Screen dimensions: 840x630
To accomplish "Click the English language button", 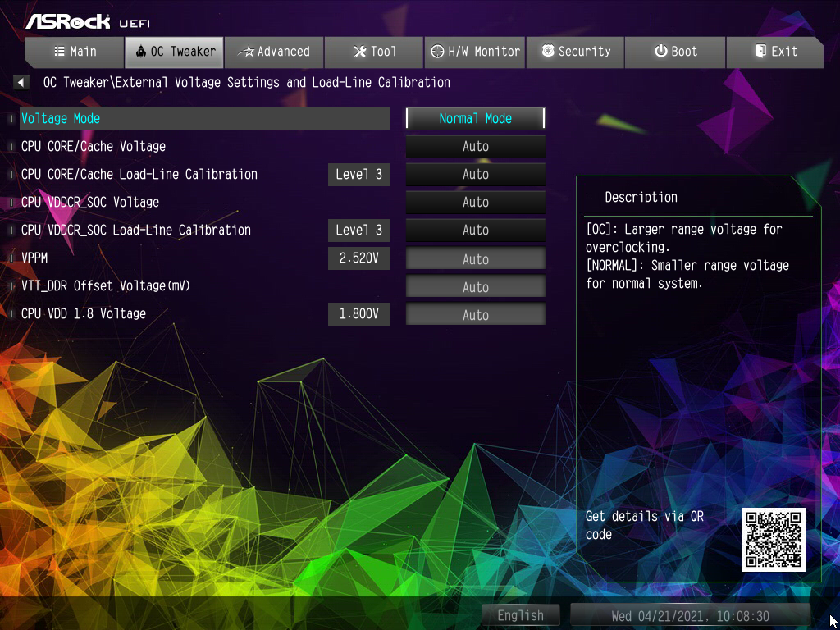I will (521, 615).
